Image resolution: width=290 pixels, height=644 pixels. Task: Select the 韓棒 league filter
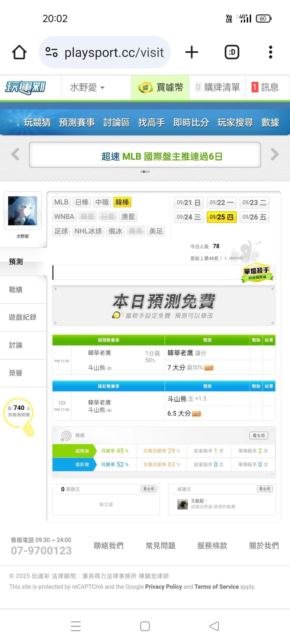point(122,202)
